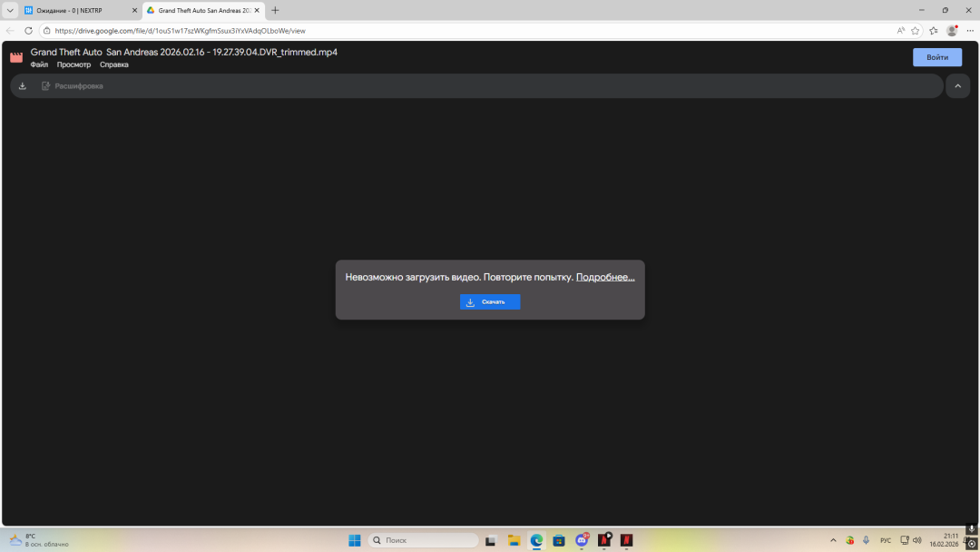Image resolution: width=980 pixels, height=552 pixels.
Task: Expand the browser tab list dropdown arrow
Action: [10, 10]
